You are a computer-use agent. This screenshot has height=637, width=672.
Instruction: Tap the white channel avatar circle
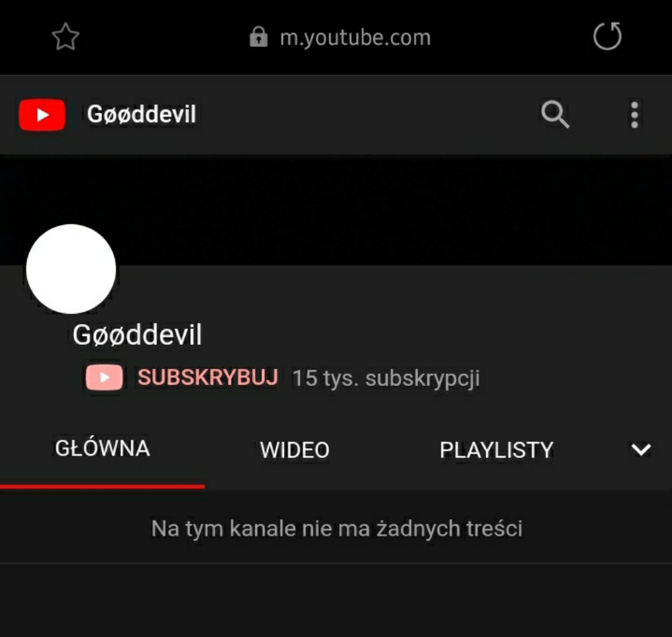(x=71, y=269)
